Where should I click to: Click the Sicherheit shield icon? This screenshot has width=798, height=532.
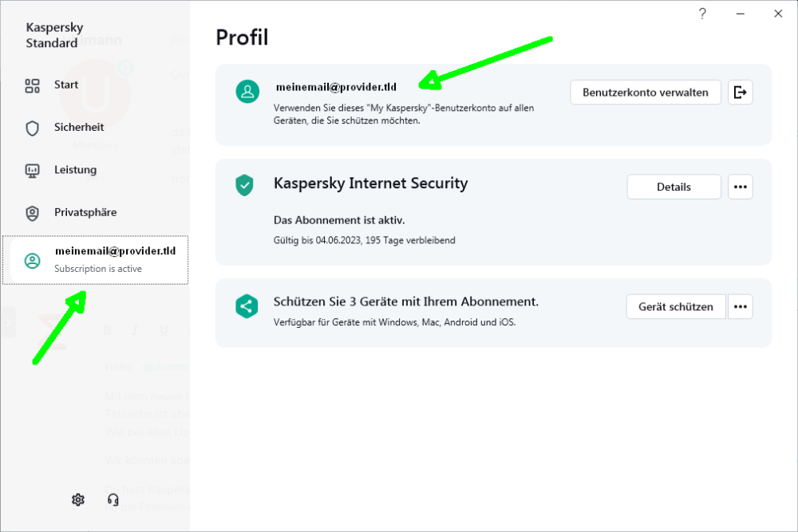[x=33, y=128]
